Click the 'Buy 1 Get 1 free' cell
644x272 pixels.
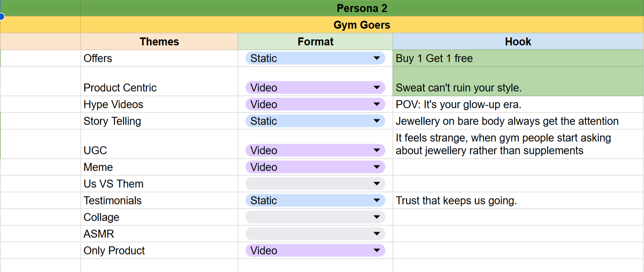tap(518, 58)
